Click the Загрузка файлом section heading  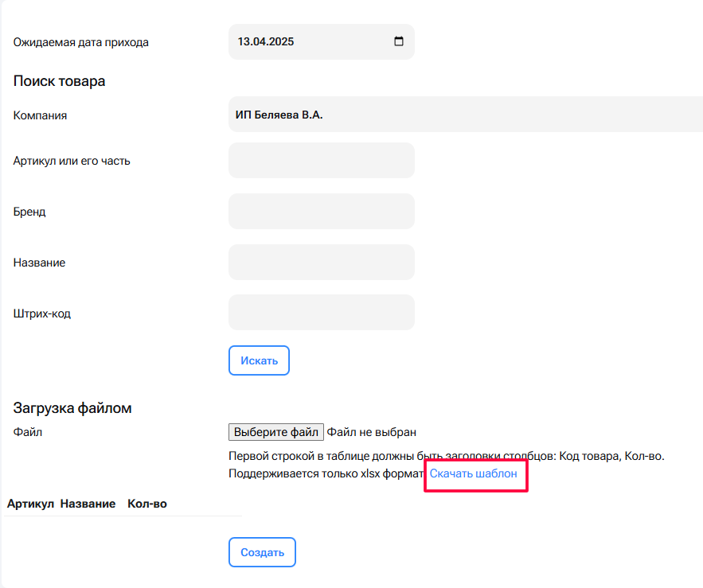(72, 408)
